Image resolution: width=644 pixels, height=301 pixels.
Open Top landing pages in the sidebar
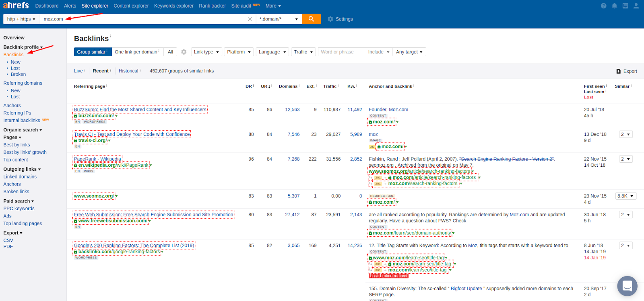click(x=23, y=223)
